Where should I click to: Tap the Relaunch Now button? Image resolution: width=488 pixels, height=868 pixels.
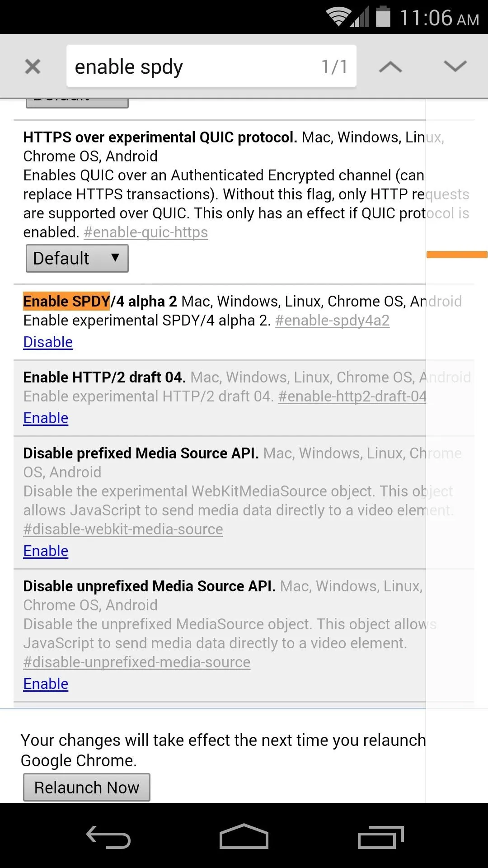87,788
